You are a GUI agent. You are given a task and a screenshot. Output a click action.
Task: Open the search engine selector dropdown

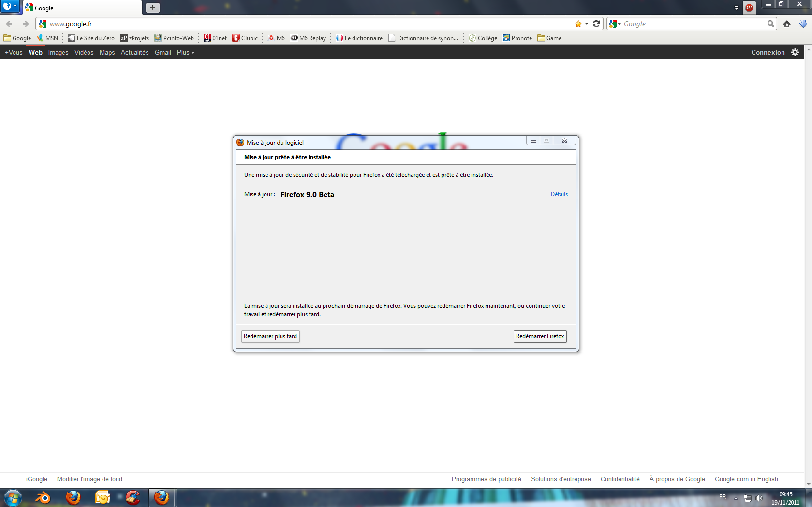(x=615, y=24)
